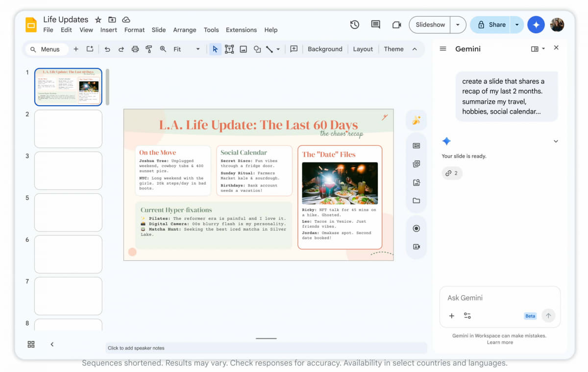588x372 pixels.
Task: Star the Life Updates presentation
Action: pos(98,20)
